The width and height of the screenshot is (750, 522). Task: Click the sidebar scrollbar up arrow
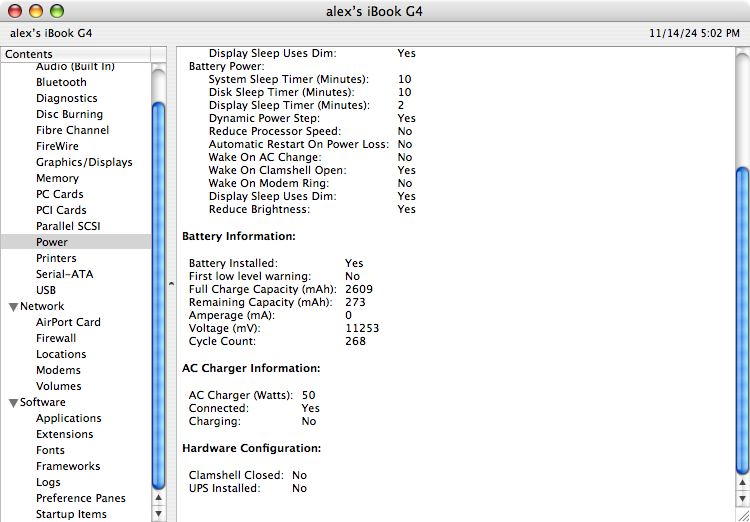pos(159,498)
